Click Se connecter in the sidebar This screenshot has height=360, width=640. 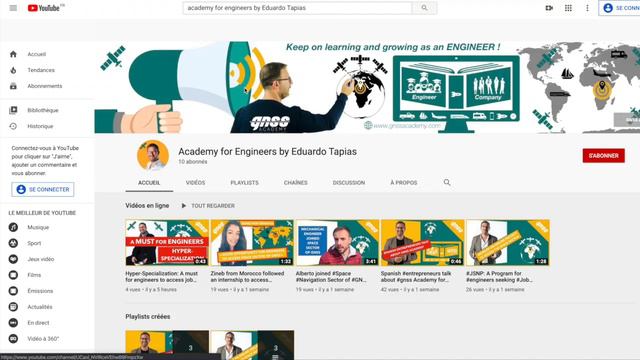pos(43,189)
